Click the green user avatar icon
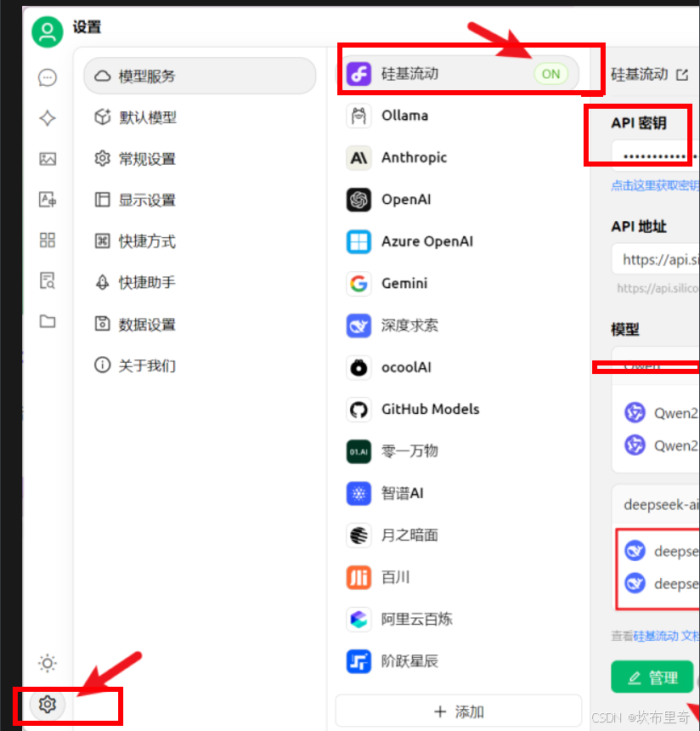Screen dimensions: 700x731 click(47, 31)
